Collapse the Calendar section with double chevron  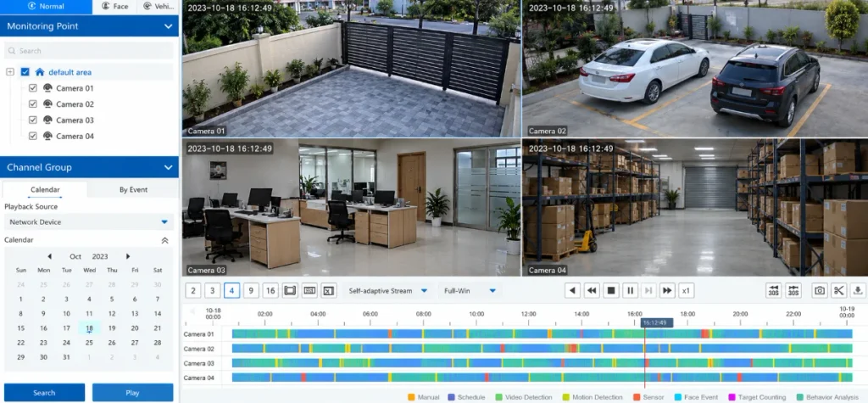click(x=164, y=241)
